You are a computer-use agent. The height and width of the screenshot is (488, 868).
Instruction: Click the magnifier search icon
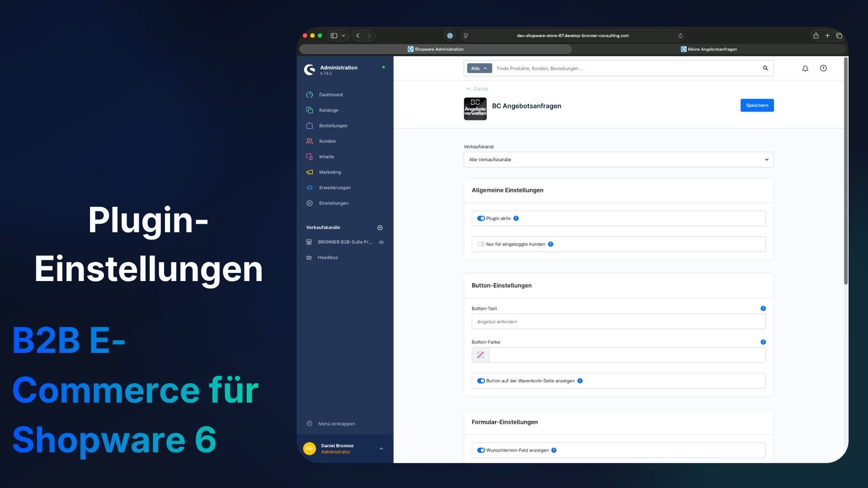pos(765,68)
